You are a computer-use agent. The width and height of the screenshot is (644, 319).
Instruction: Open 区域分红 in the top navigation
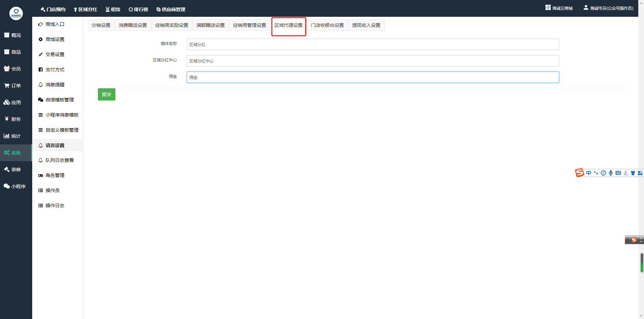click(x=86, y=9)
